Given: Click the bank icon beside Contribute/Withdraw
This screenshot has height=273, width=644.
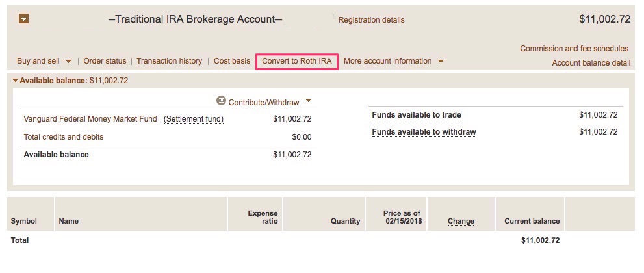Looking at the screenshot, I should [222, 101].
